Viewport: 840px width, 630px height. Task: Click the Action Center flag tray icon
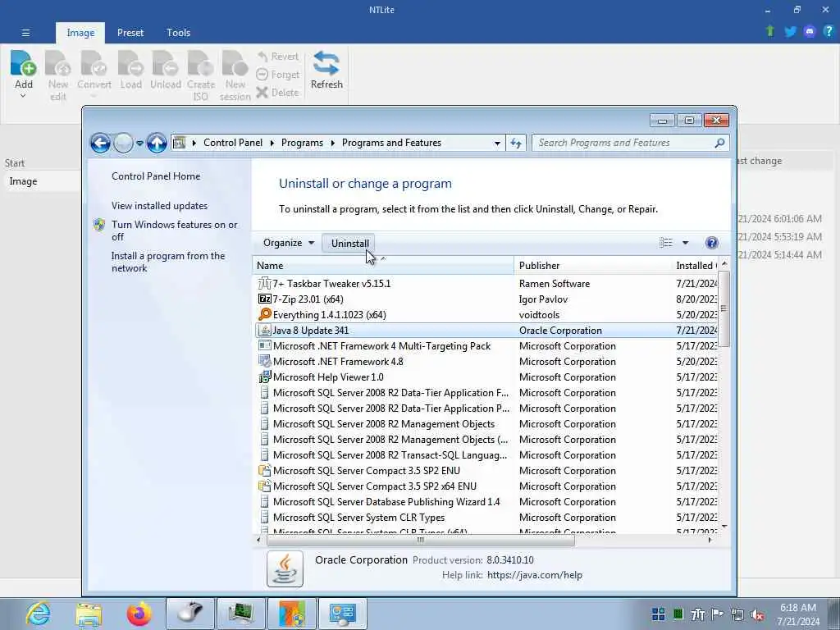pos(717,614)
